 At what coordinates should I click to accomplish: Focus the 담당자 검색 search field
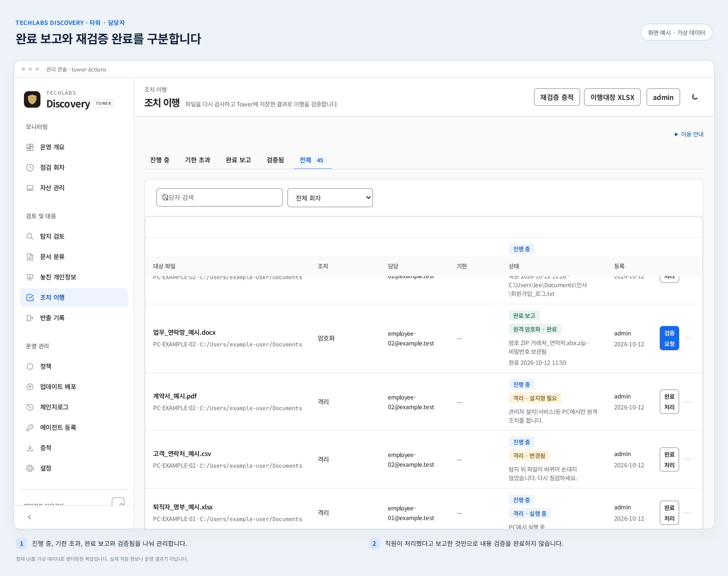[219, 197]
